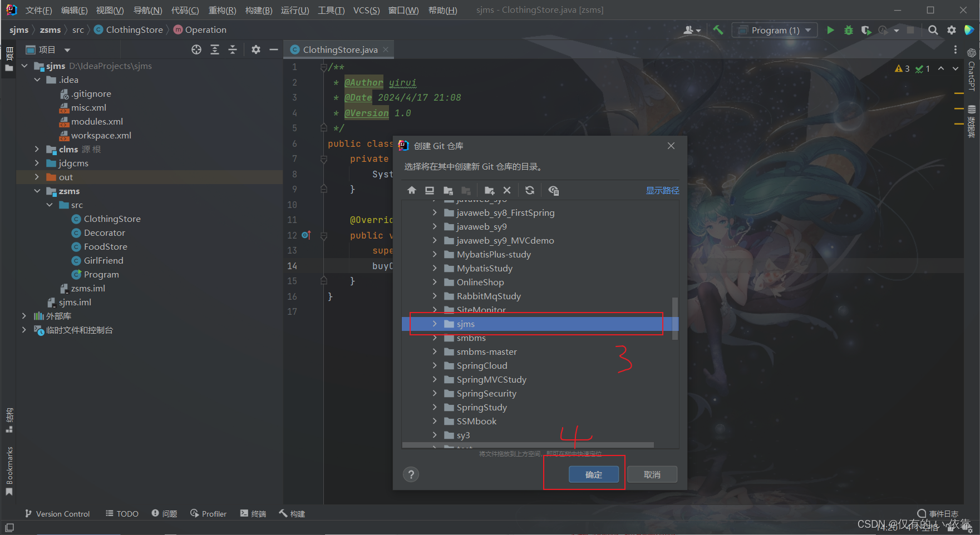Open ChatGPT side tool window
This screenshot has height=535, width=980.
[x=972, y=70]
